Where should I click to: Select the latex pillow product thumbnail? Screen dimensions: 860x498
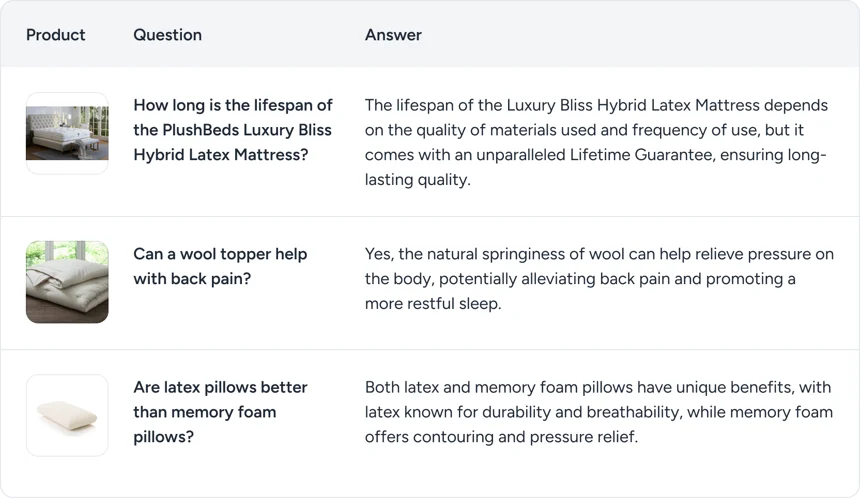coord(67,415)
